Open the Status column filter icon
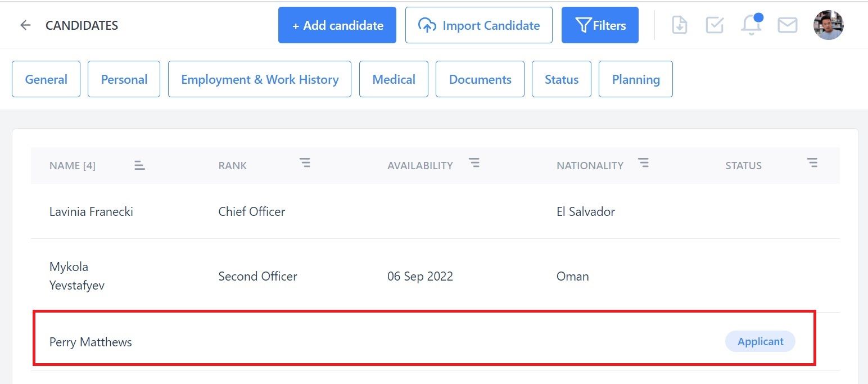Viewport: 868px width, 384px height. [x=812, y=163]
